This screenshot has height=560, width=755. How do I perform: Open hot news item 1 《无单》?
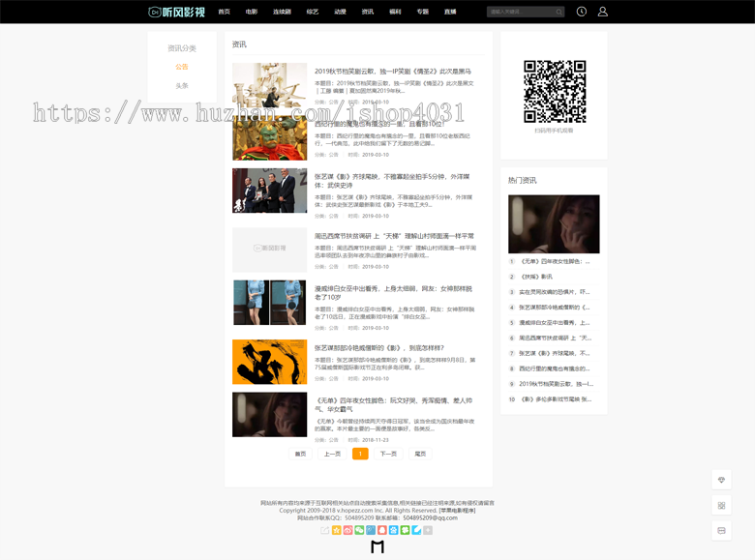(555, 261)
